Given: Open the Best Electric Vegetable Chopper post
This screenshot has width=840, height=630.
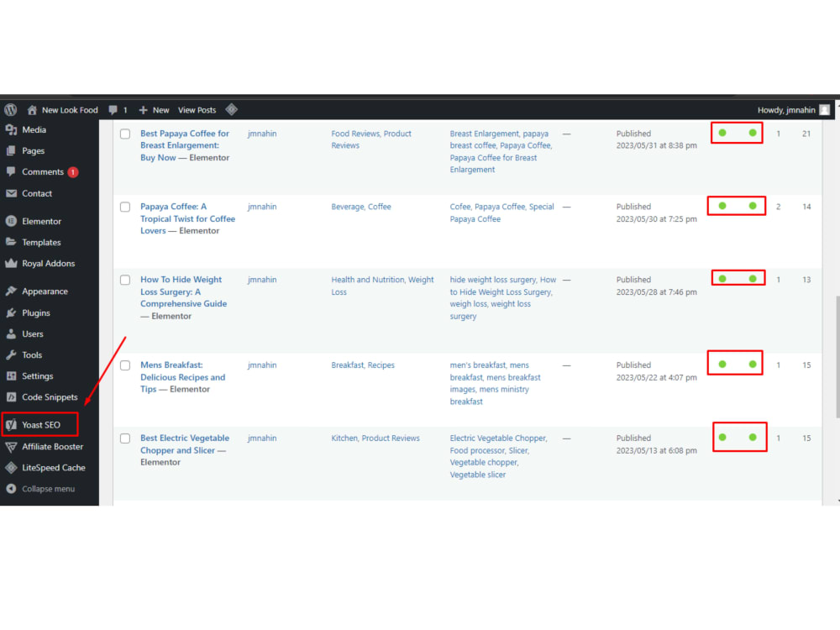Looking at the screenshot, I should (x=184, y=444).
